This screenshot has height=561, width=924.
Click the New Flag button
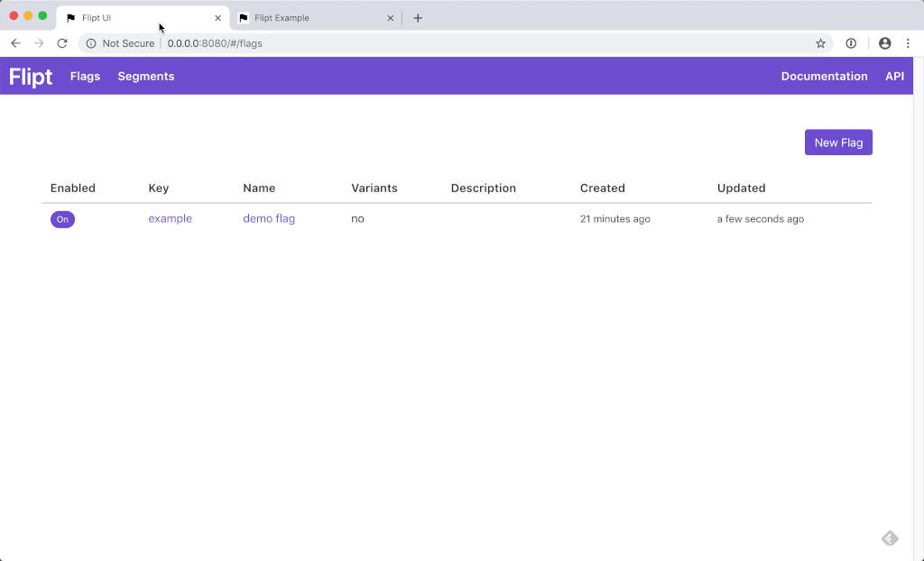(x=838, y=143)
